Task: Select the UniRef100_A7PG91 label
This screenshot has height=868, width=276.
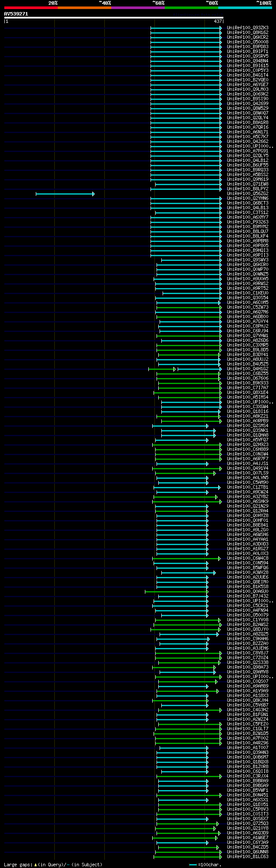Action: point(248,151)
